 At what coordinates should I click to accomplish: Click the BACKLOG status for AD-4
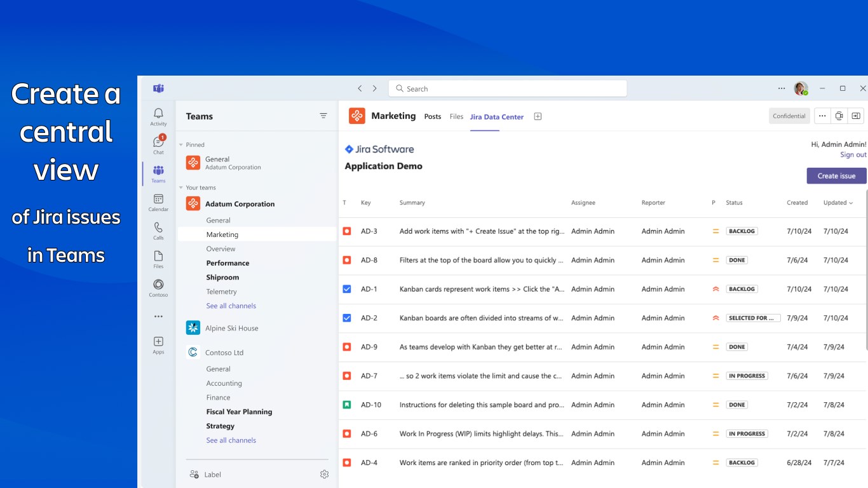(742, 463)
